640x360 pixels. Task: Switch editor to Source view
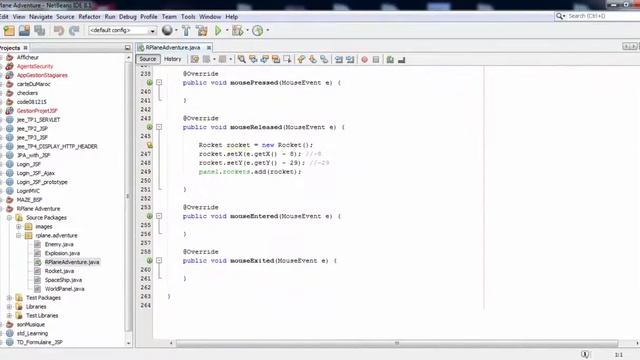[148, 59]
